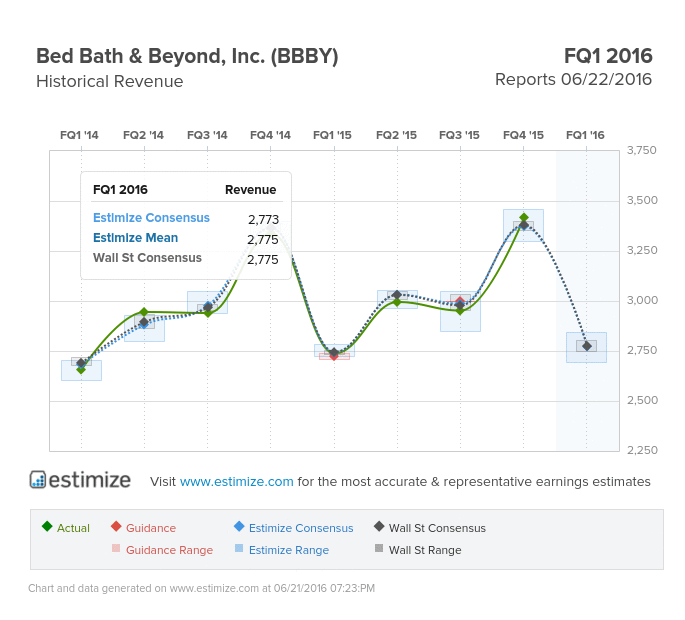685x620 pixels.
Task: Click the Wall St Consensus row in tooltip
Action: coord(186,258)
